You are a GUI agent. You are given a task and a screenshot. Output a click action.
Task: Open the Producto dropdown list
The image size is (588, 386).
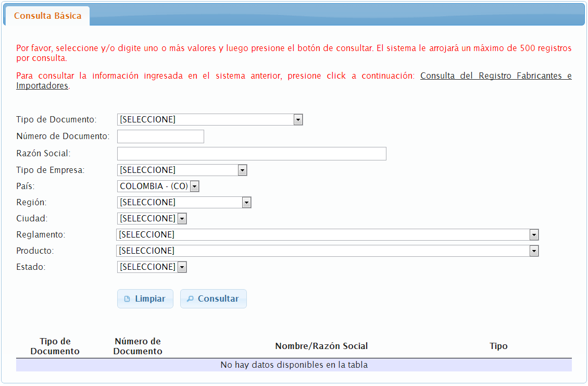pos(327,251)
